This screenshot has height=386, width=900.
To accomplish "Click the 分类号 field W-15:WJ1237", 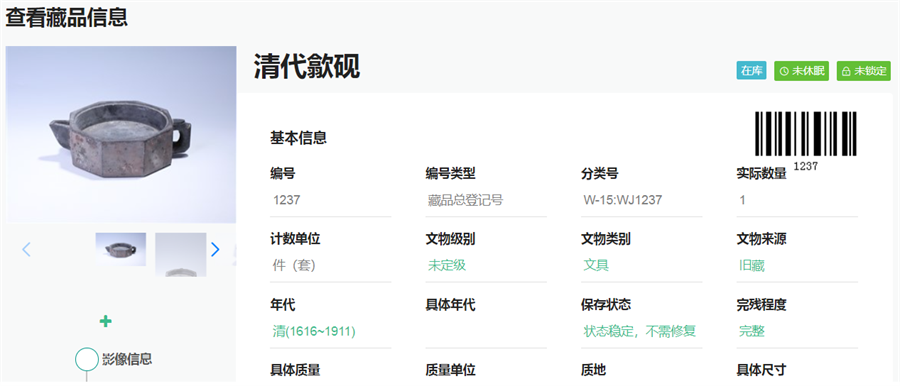I will (642, 200).
